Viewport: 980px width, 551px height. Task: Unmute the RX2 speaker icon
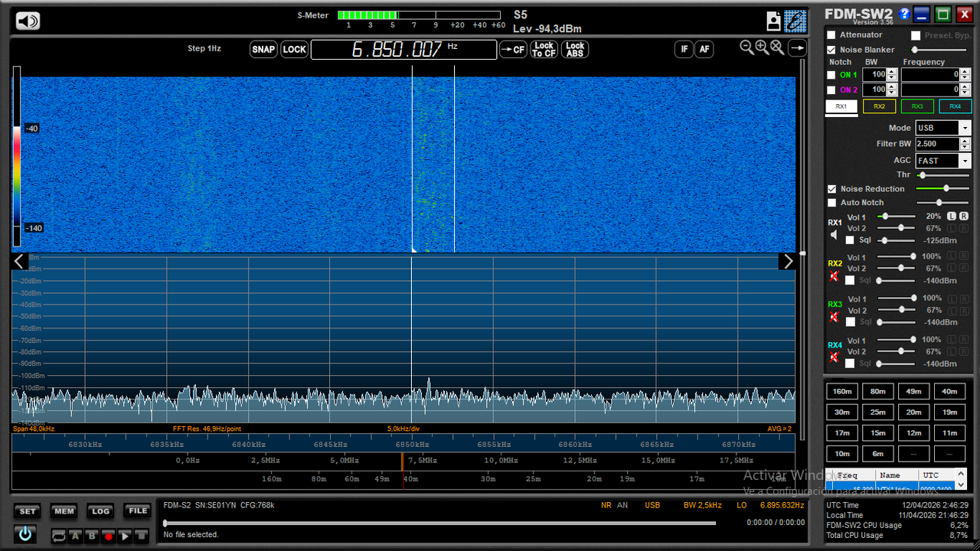pos(834,275)
